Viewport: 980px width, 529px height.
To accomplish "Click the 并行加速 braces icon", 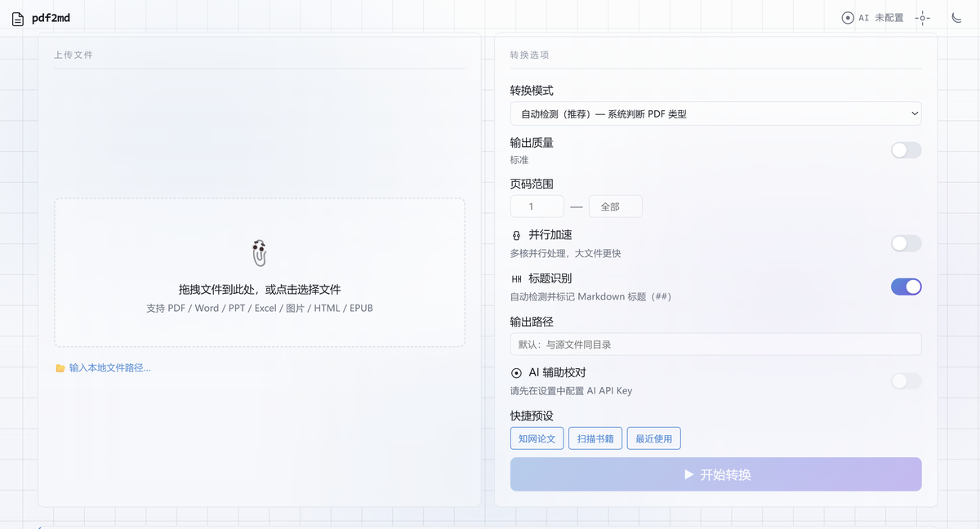I will click(517, 235).
